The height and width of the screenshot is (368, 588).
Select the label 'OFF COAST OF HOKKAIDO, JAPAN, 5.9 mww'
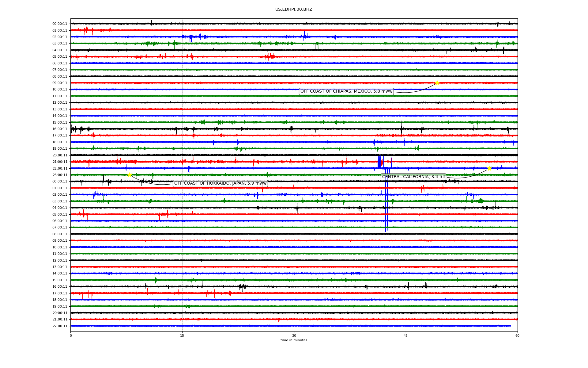tap(220, 183)
